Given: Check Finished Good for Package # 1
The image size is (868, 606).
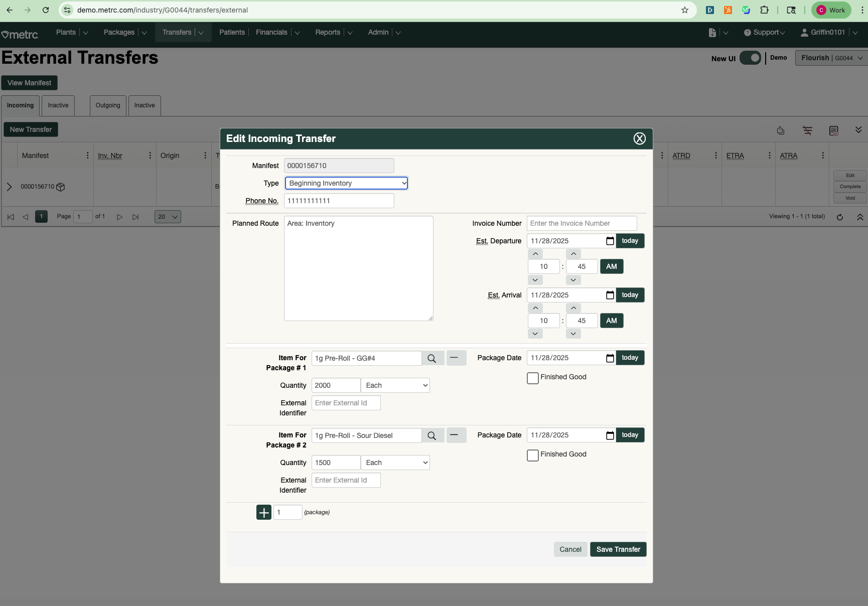Looking at the screenshot, I should [x=532, y=378].
